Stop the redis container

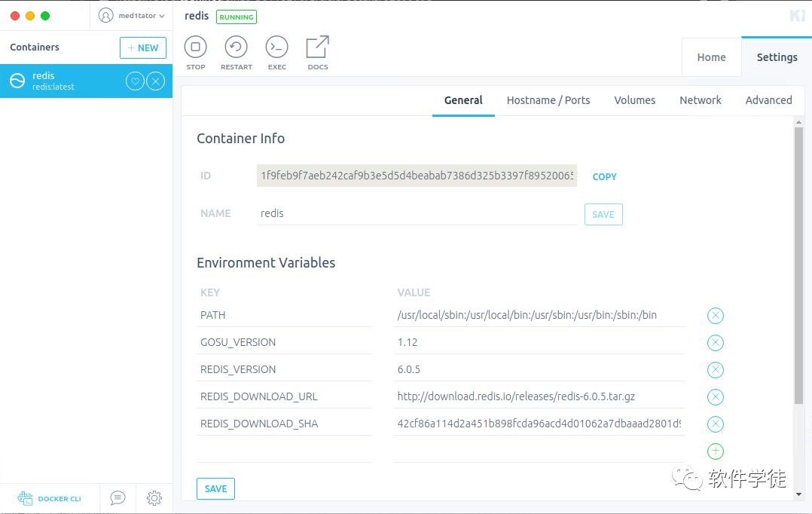195,47
